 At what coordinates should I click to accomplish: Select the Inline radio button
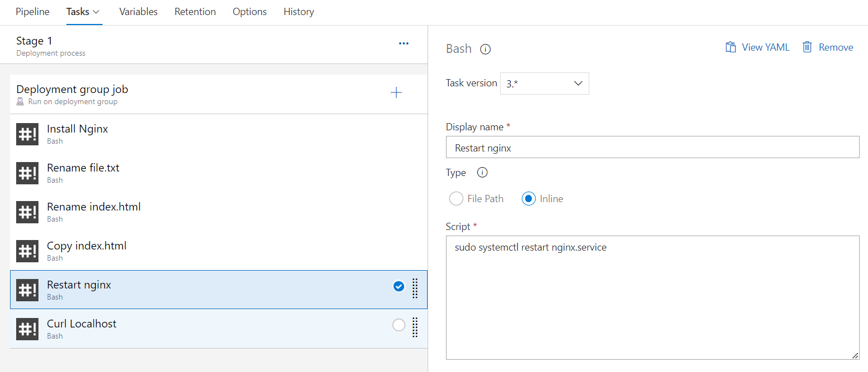click(528, 199)
